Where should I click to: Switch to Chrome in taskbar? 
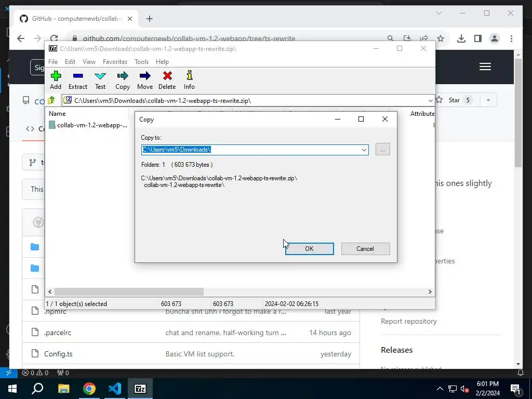point(89,389)
